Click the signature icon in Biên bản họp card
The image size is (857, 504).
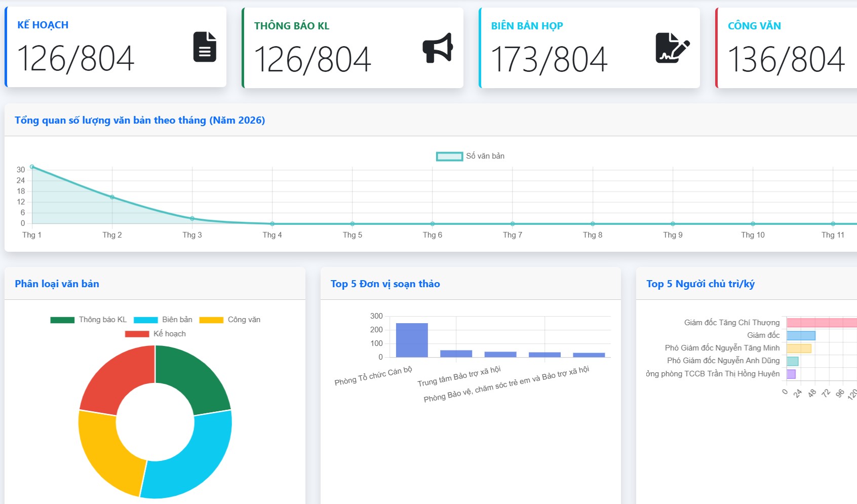[x=672, y=48]
